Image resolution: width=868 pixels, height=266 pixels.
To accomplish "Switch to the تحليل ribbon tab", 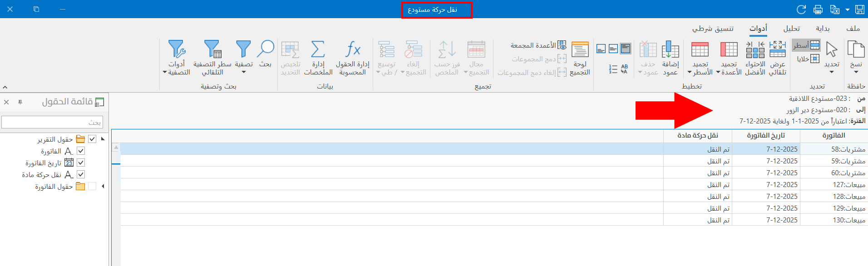I will click(x=791, y=29).
